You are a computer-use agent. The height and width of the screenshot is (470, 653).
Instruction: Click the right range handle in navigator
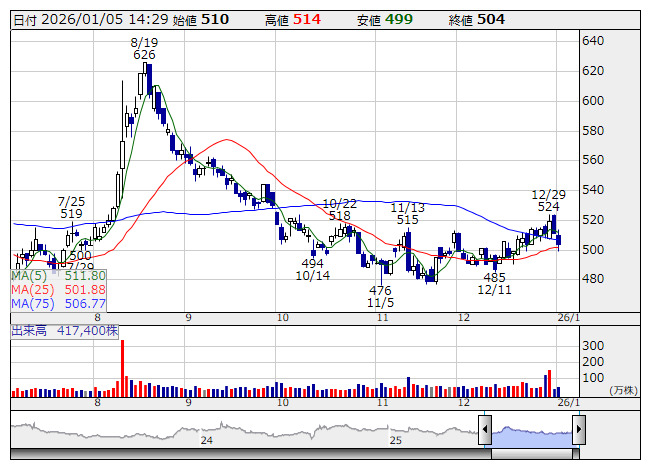pyautogui.click(x=578, y=431)
